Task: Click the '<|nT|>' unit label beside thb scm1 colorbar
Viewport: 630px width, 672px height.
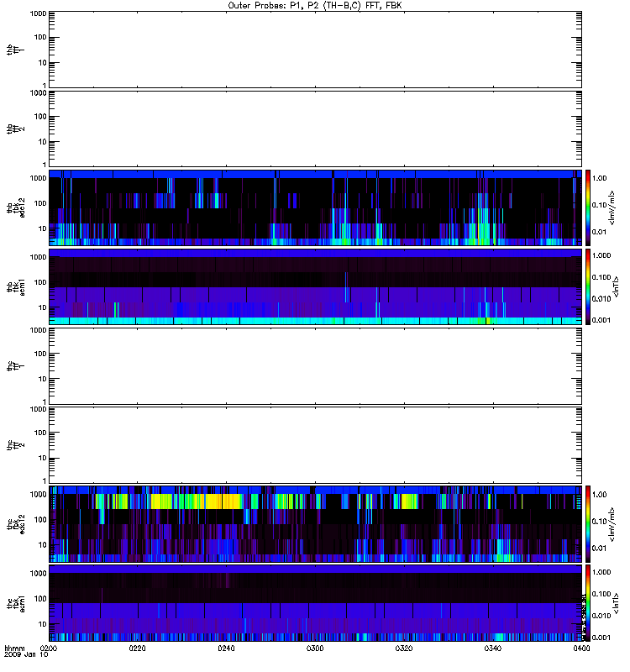Action: point(616,286)
